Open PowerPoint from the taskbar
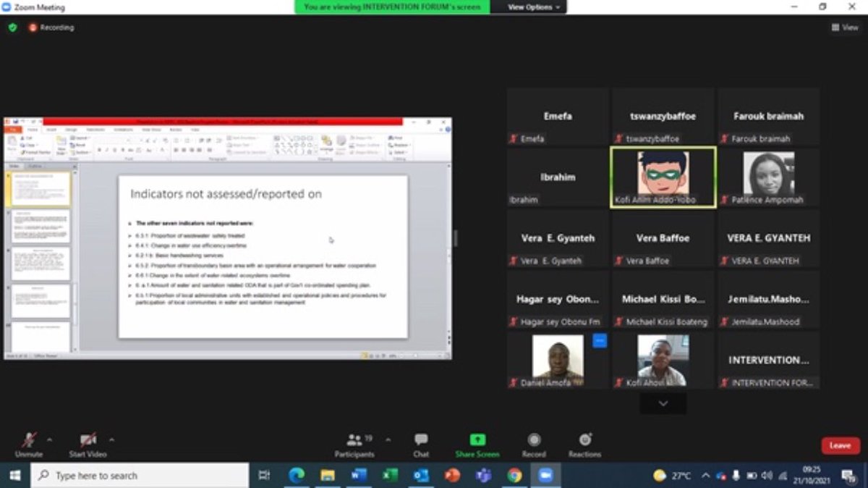Screen dimensions: 868x488 (x=452, y=476)
